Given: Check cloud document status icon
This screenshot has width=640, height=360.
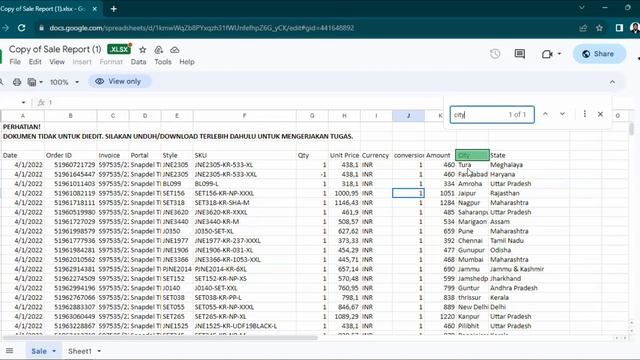Looking at the screenshot, I should pos(175,50).
